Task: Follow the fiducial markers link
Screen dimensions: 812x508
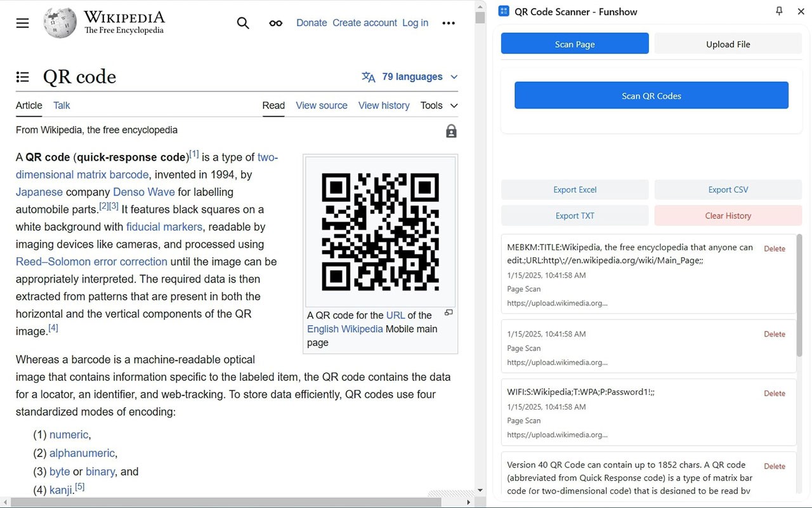Action: (164, 227)
